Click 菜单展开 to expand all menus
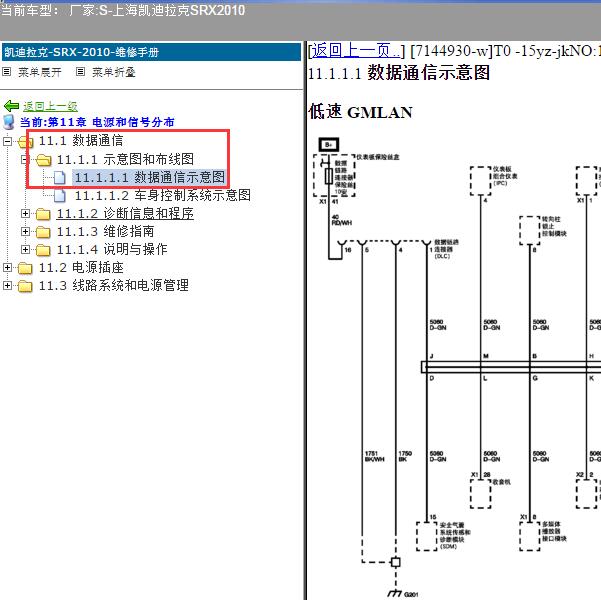Image resolution: width=601 pixels, height=600 pixels. tap(39, 72)
